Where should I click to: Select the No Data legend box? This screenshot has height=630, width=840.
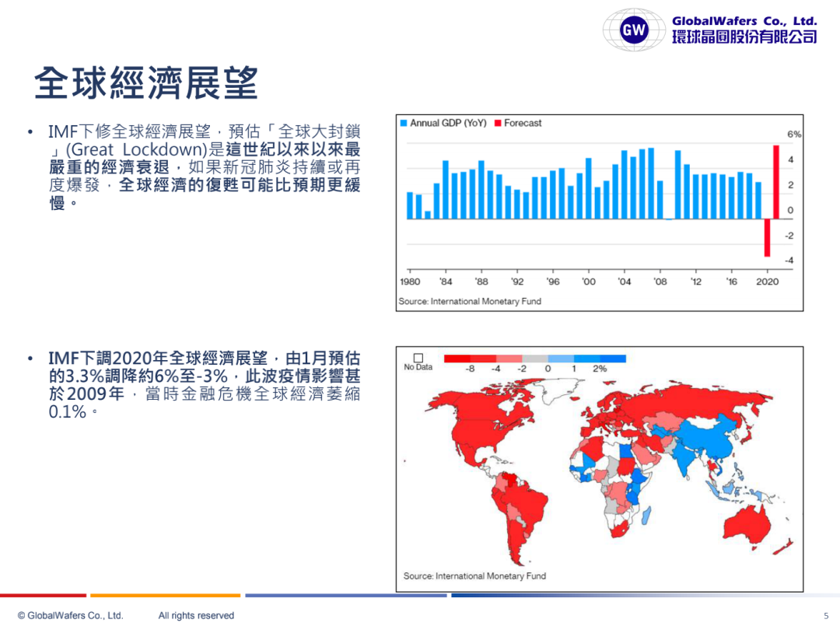pyautogui.click(x=418, y=358)
